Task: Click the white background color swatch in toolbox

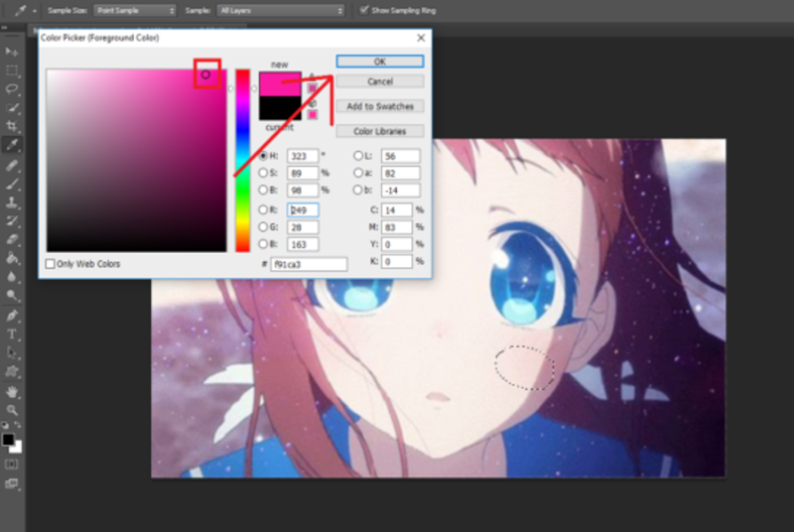Action: [x=17, y=448]
